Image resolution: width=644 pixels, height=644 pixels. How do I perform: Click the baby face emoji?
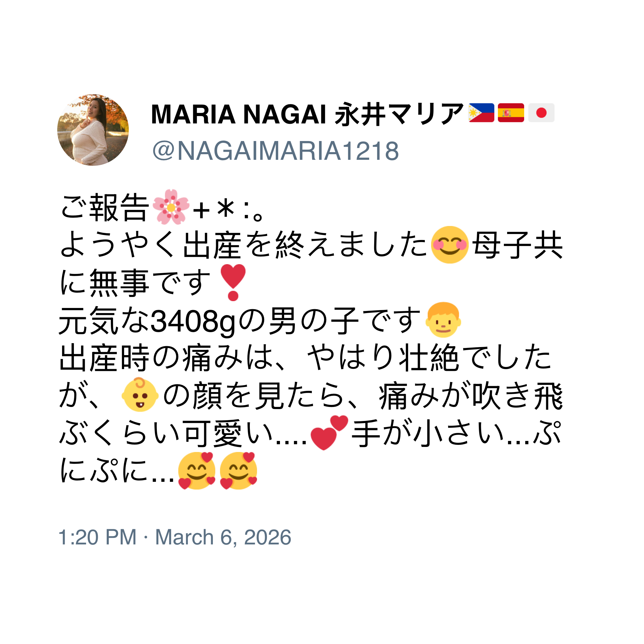pyautogui.click(x=140, y=395)
